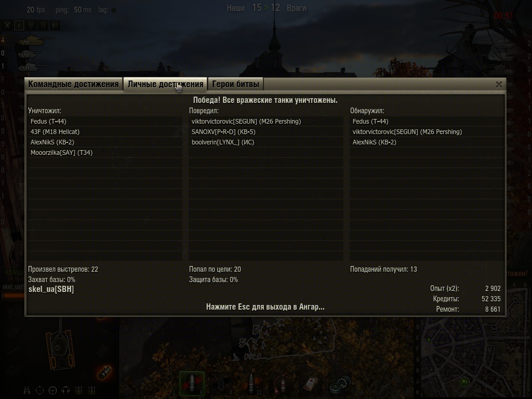This screenshot has width=532, height=399.
Task: Select the shell slot showing 22 rounds
Action: 252,383
